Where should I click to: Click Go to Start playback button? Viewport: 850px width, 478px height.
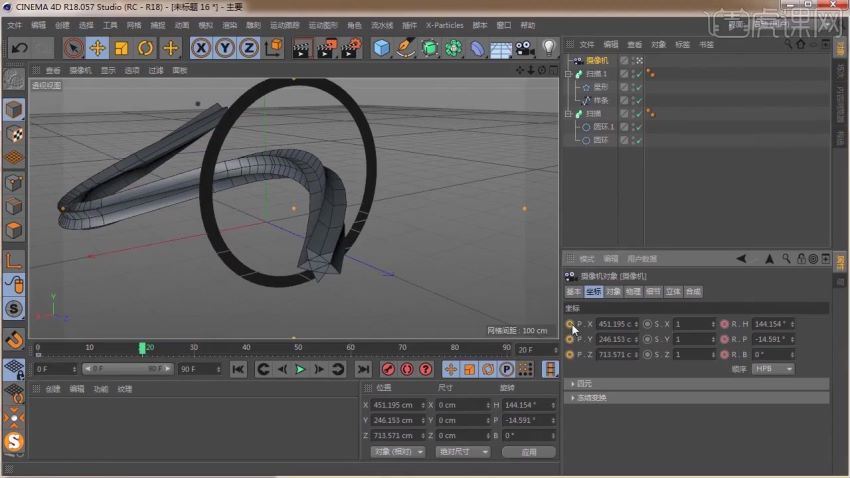pyautogui.click(x=238, y=370)
